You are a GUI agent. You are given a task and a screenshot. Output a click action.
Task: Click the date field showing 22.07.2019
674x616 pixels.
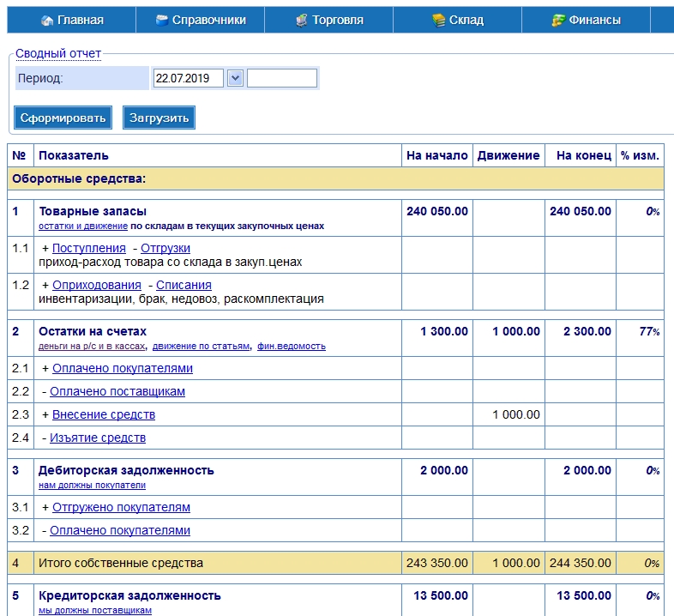188,78
